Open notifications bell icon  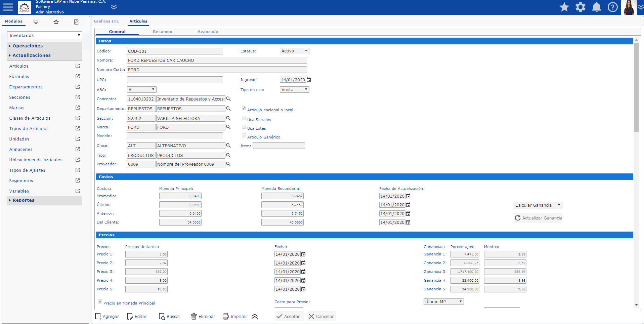(x=596, y=7)
